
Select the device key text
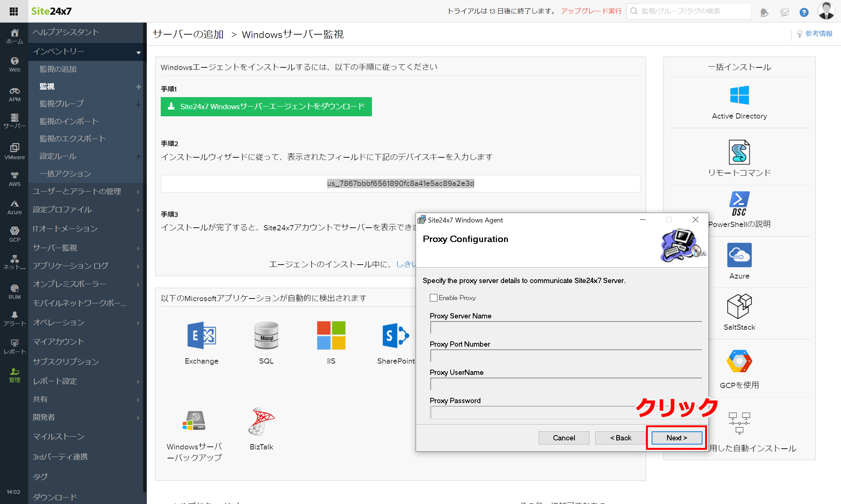click(401, 183)
